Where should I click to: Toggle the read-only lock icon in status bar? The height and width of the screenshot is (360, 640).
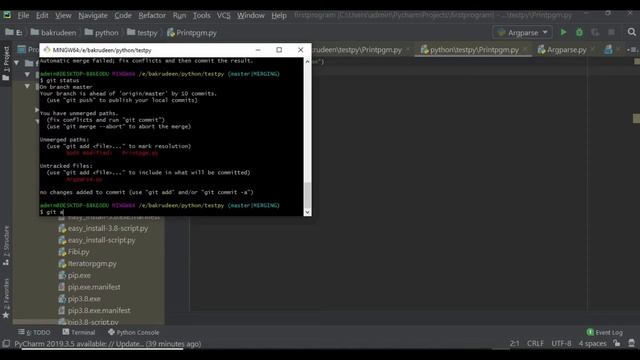coord(616,344)
